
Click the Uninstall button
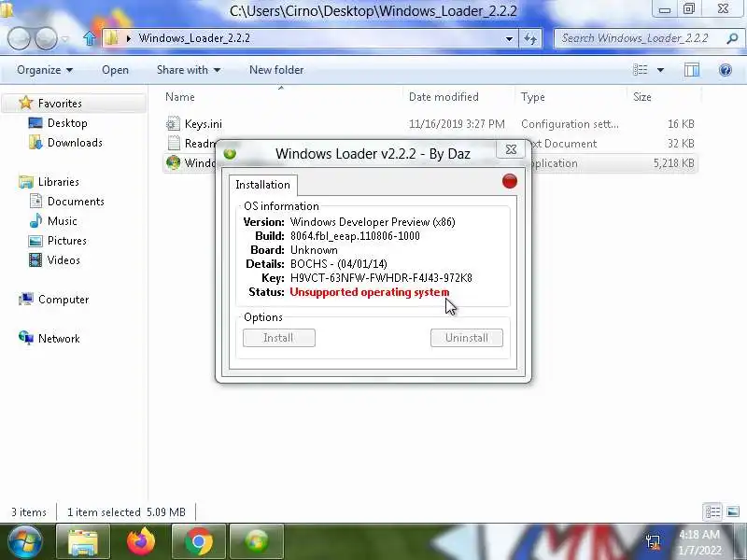coord(466,338)
